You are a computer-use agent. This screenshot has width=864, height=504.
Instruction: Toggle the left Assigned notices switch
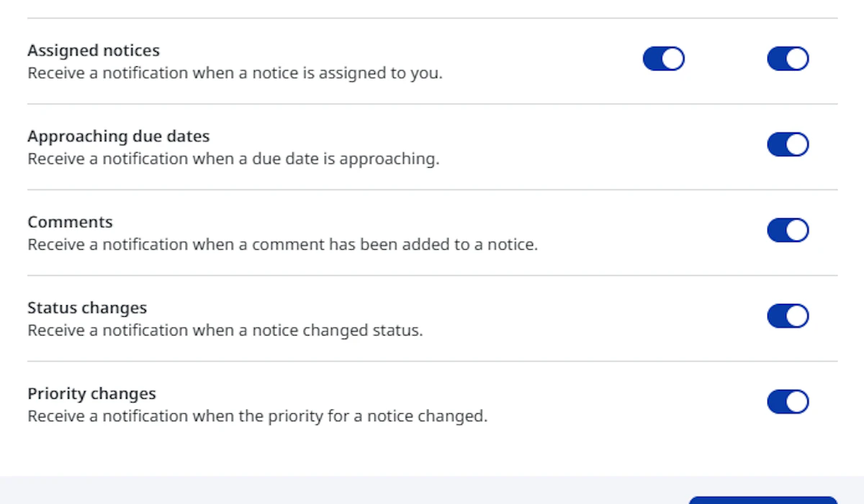pos(663,59)
